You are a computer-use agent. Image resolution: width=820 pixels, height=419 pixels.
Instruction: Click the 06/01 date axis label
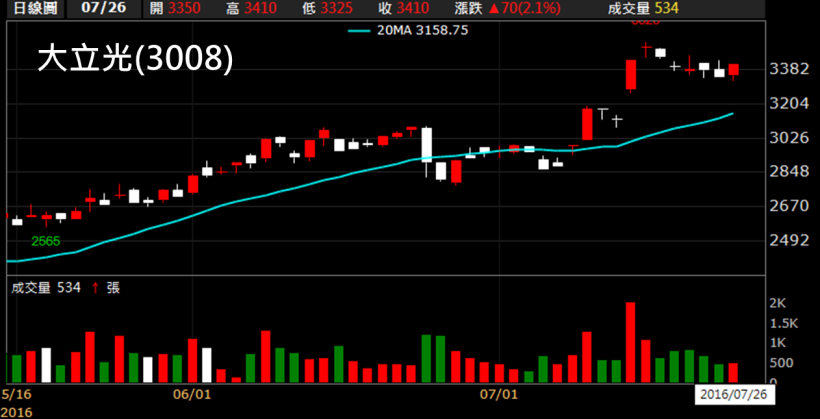coord(193,394)
